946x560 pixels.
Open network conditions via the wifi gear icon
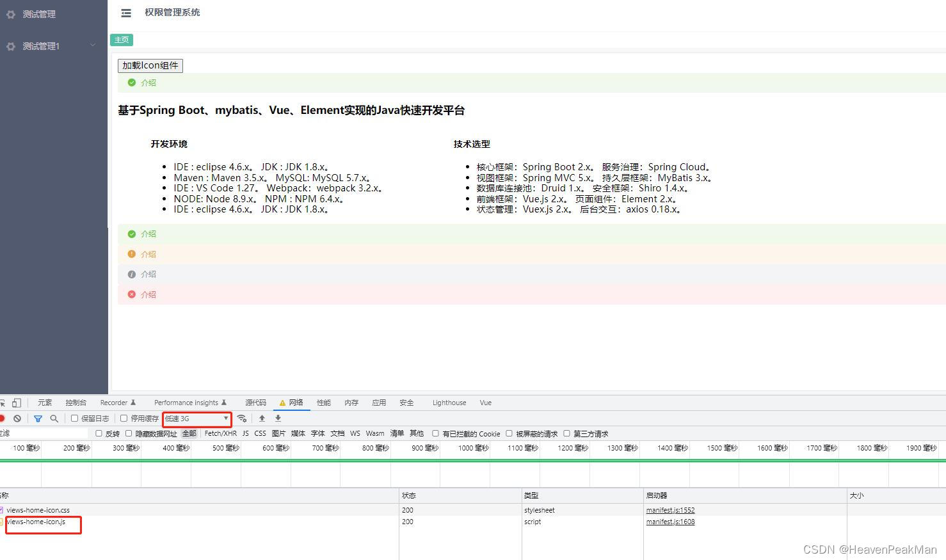(x=241, y=419)
